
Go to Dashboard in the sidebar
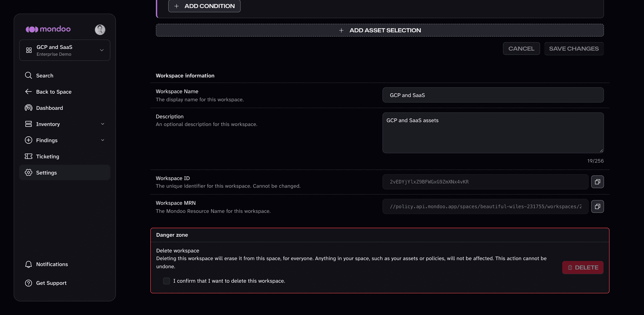[x=65, y=108]
